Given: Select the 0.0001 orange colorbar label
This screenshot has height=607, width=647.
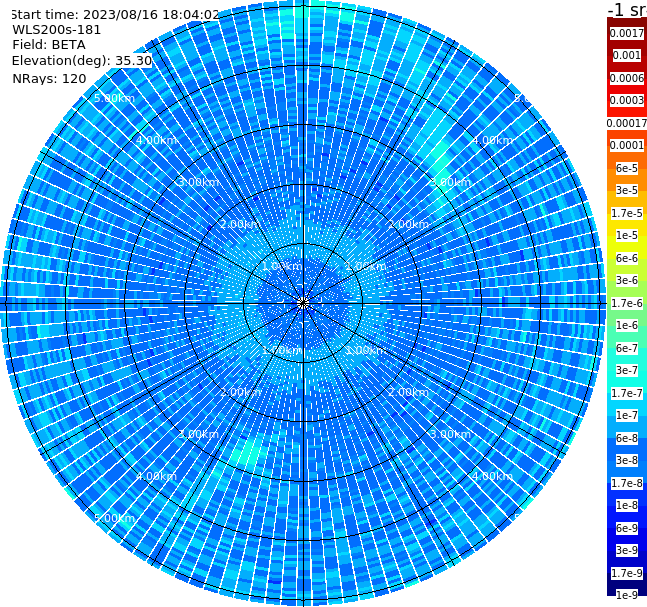Looking at the screenshot, I should click(627, 145).
